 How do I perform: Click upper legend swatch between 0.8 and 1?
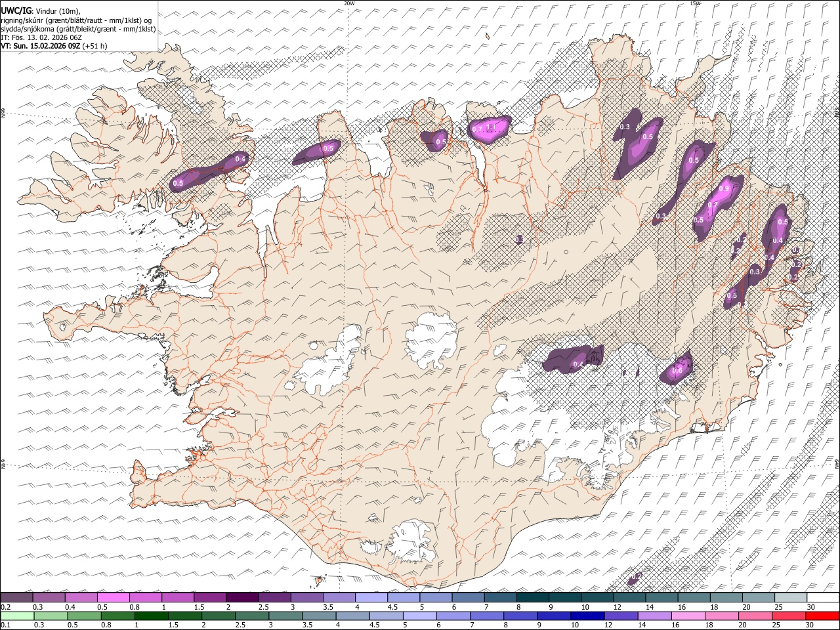pos(146,597)
